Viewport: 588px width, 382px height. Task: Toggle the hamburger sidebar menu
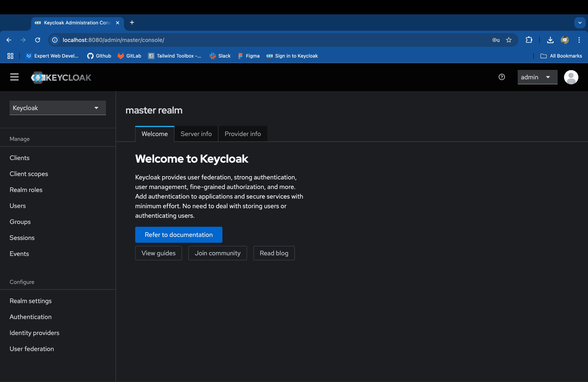(x=14, y=77)
